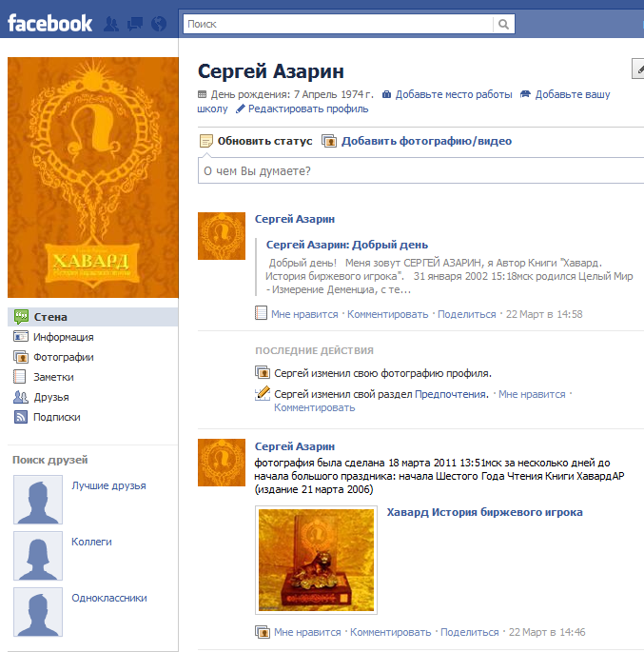The height and width of the screenshot is (652, 644).
Task: Click the large ХАВАРД profile picture
Action: coord(93,178)
